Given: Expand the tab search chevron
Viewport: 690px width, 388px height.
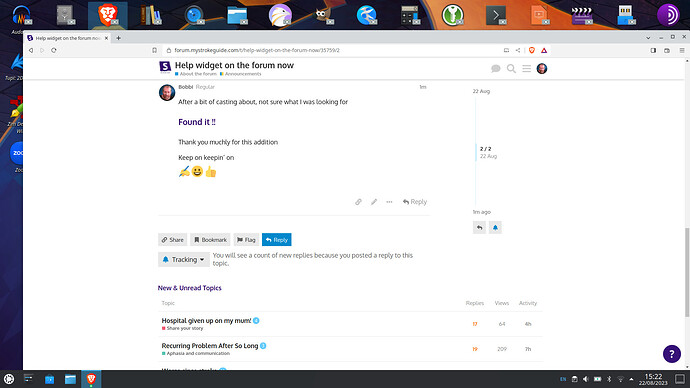Looking at the screenshot, I should pyautogui.click(x=648, y=38).
